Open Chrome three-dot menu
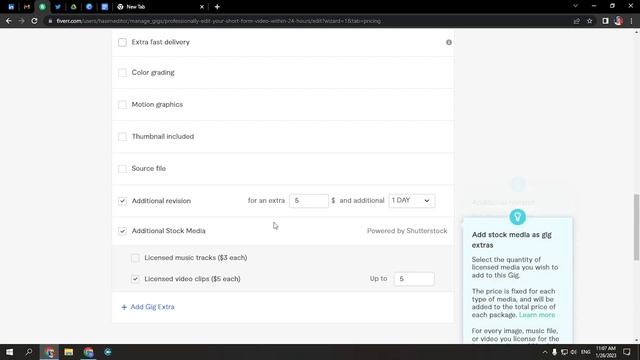The height and width of the screenshot is (360, 640). tap(631, 21)
